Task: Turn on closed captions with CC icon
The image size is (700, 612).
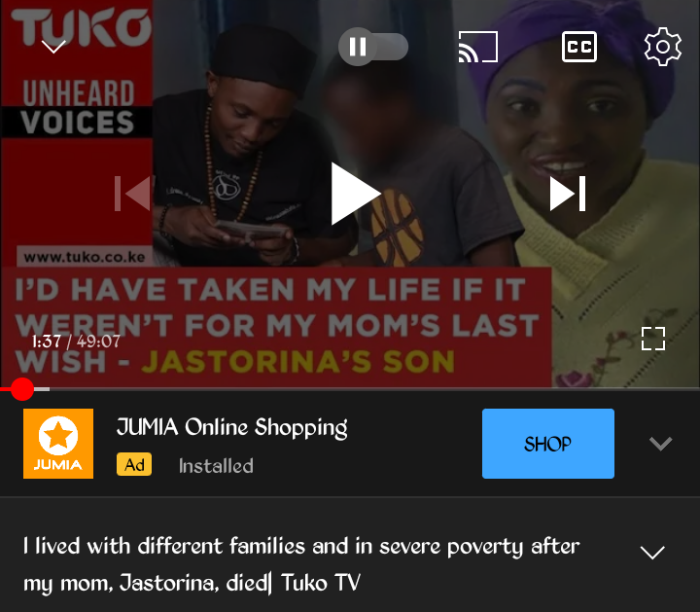Action: coord(579,47)
